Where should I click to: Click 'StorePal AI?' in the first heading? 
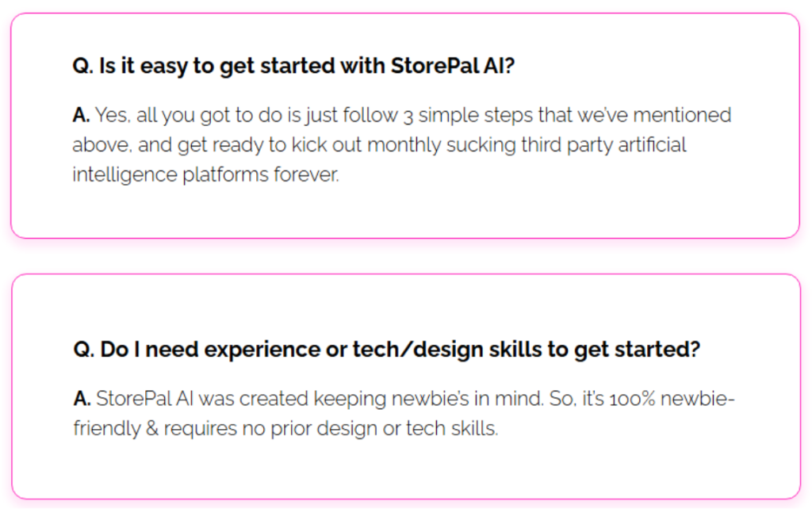pos(453,67)
